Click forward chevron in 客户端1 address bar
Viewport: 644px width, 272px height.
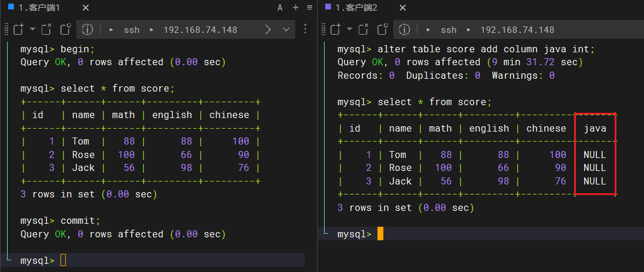point(268,29)
